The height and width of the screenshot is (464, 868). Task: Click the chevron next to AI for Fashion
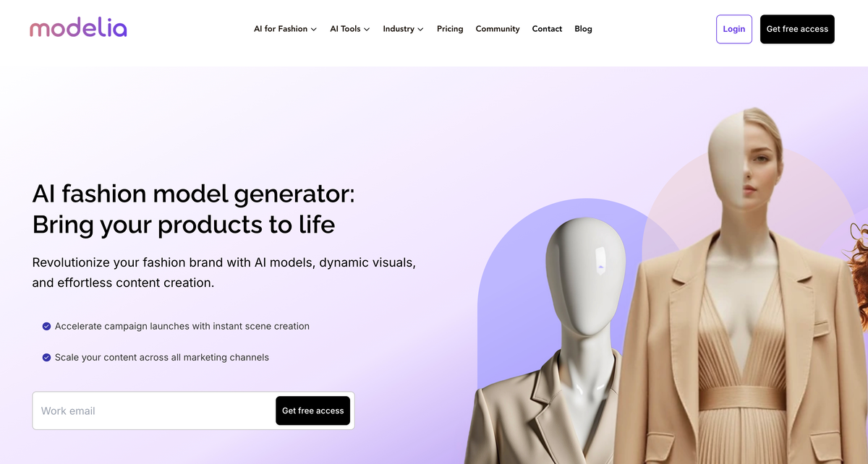314,30
